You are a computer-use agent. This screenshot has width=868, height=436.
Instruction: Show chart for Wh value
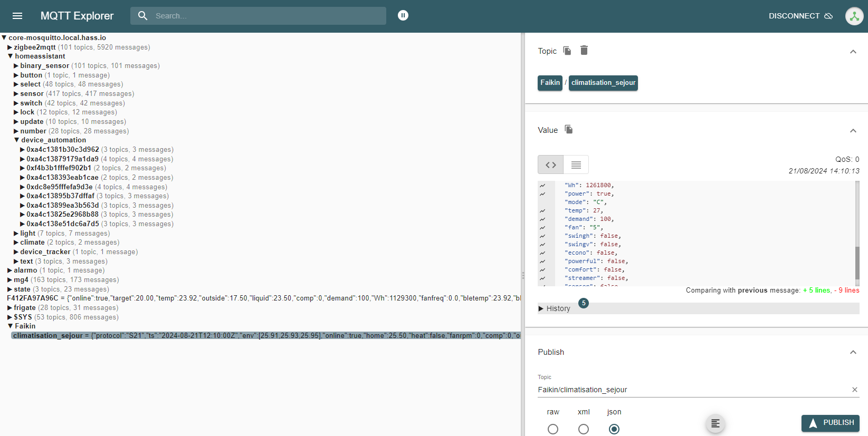542,186
